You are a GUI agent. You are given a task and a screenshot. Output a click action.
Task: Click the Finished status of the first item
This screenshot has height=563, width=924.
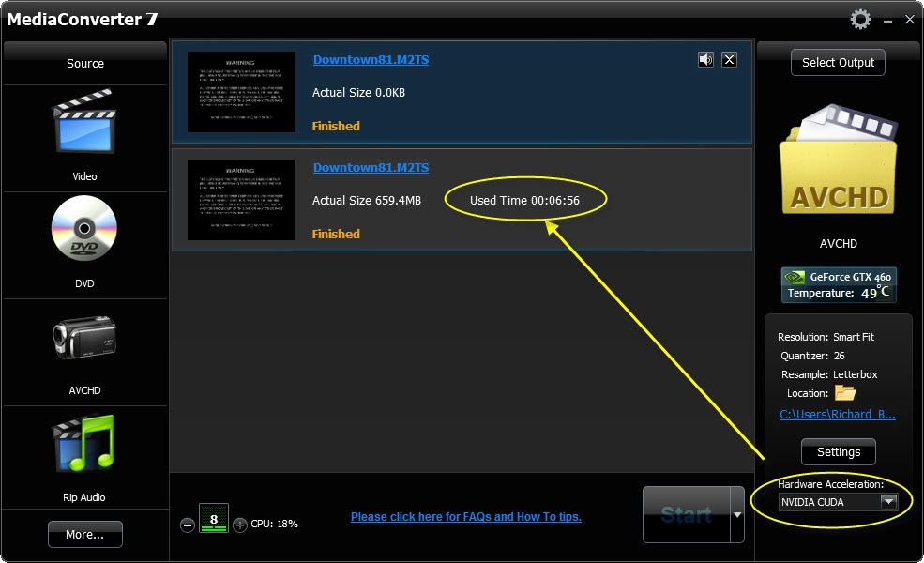pos(336,126)
